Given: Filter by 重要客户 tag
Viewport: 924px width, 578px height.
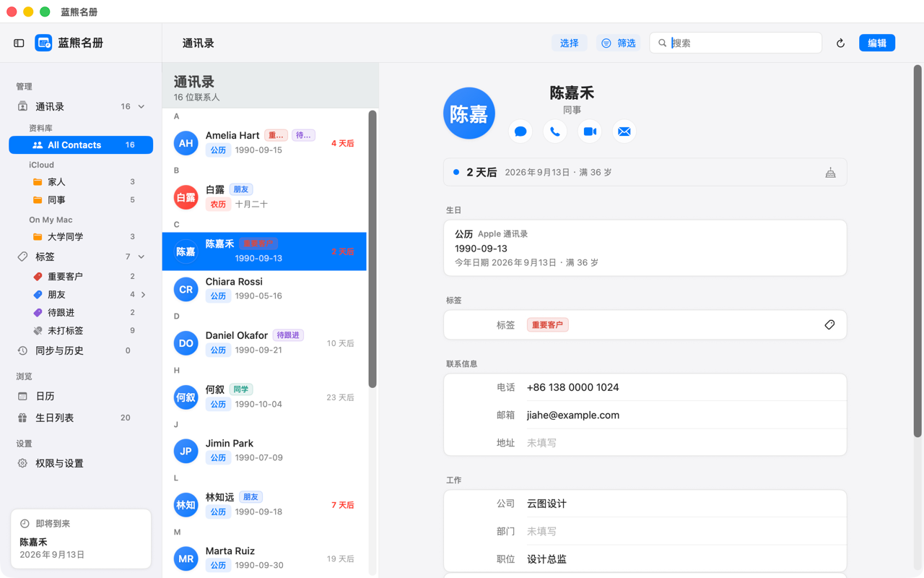Looking at the screenshot, I should point(81,277).
